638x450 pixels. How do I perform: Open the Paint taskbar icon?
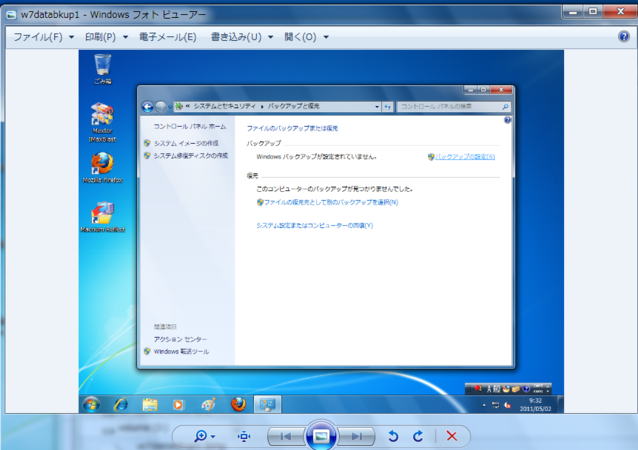pyautogui.click(x=208, y=405)
